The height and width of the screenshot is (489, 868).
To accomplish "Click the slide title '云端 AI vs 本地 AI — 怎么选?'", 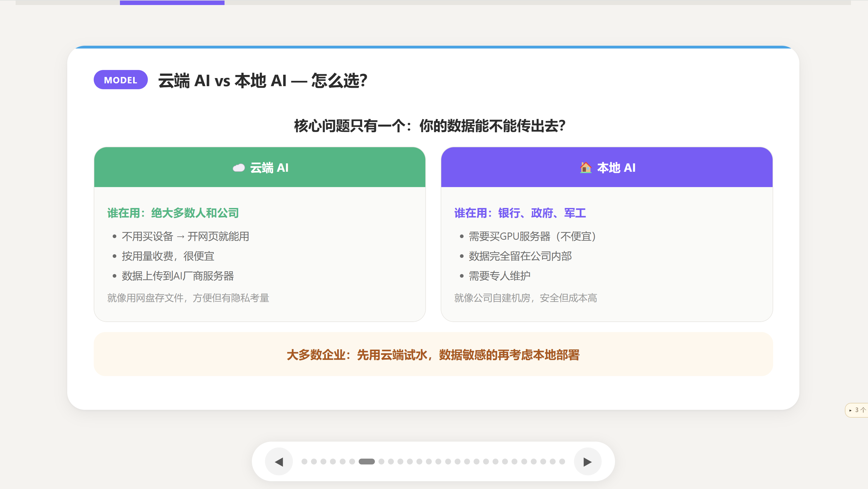I will pyautogui.click(x=263, y=81).
